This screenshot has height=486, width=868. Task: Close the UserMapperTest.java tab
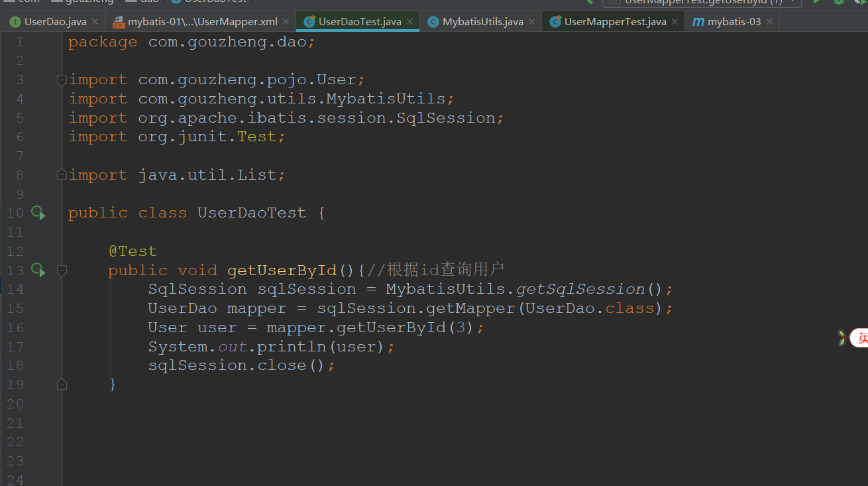click(x=675, y=22)
